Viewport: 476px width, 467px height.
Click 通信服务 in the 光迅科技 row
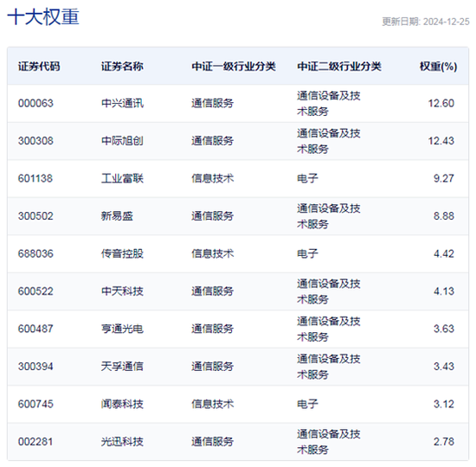[x=213, y=442]
